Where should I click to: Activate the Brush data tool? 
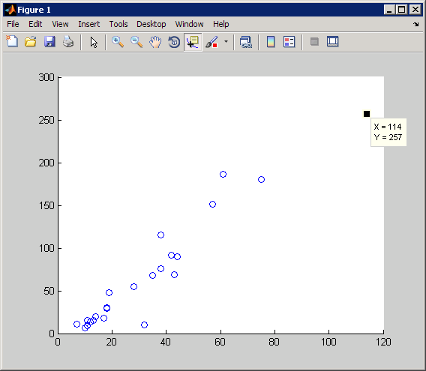[212, 42]
